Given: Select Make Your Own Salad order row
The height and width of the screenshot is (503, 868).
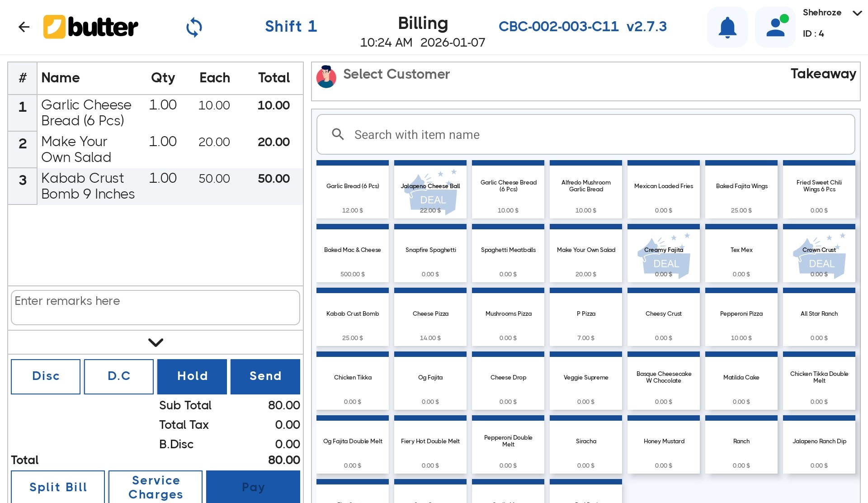Looking at the screenshot, I should click(156, 150).
